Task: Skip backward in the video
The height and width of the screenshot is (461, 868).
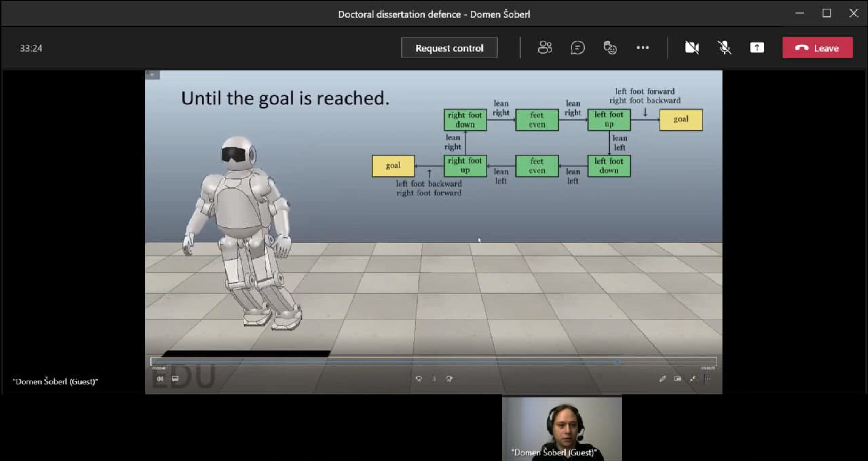Action: pos(419,379)
